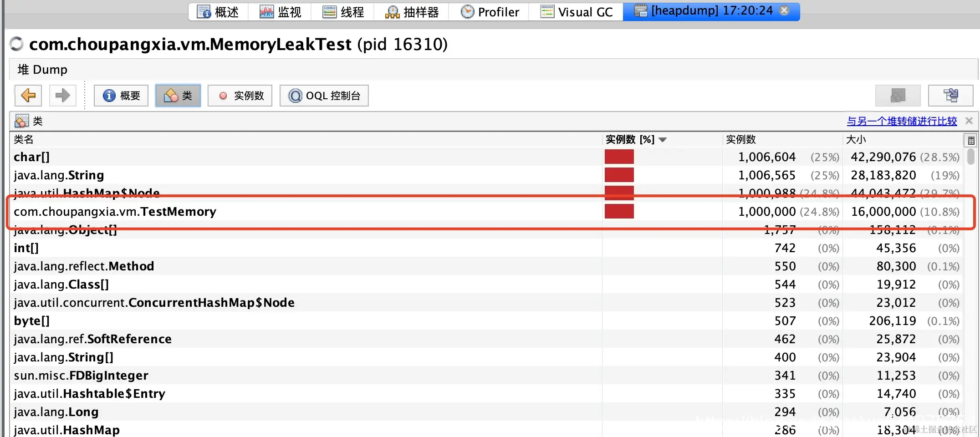Select the char[] class row

tap(486, 157)
